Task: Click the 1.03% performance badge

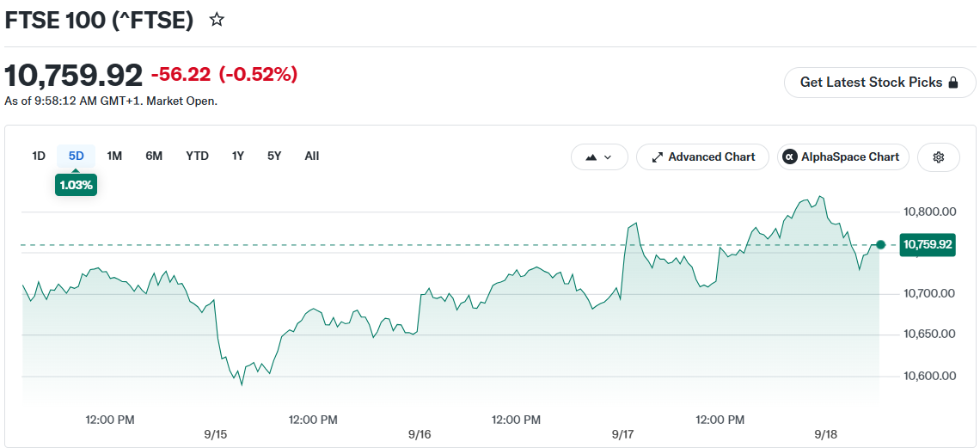Action: (77, 186)
